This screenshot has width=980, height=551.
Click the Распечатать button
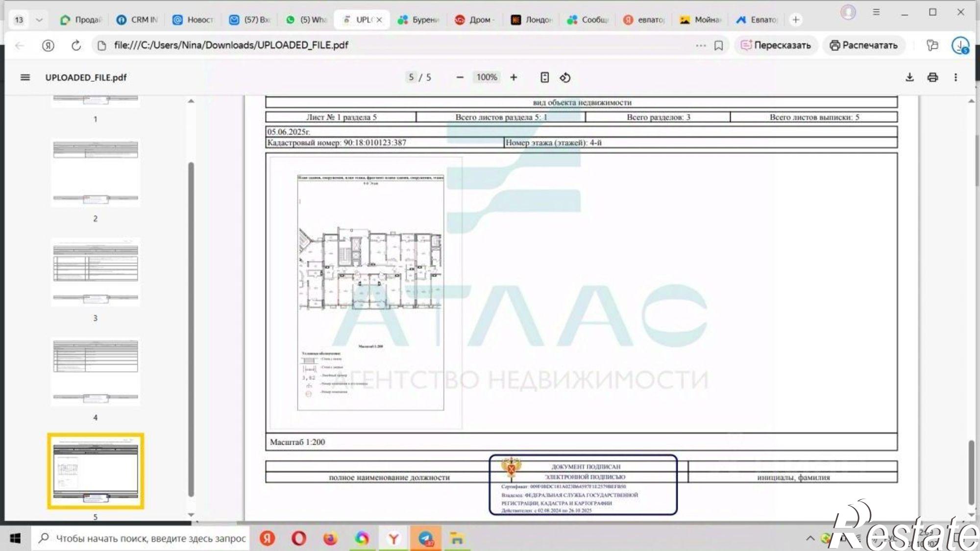pyautogui.click(x=863, y=46)
